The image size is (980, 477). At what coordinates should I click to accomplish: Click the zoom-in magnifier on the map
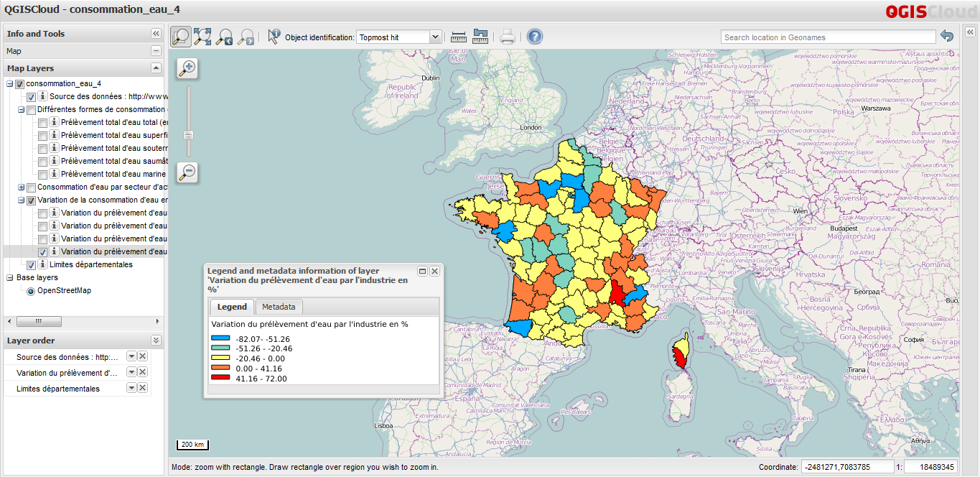coord(187,68)
